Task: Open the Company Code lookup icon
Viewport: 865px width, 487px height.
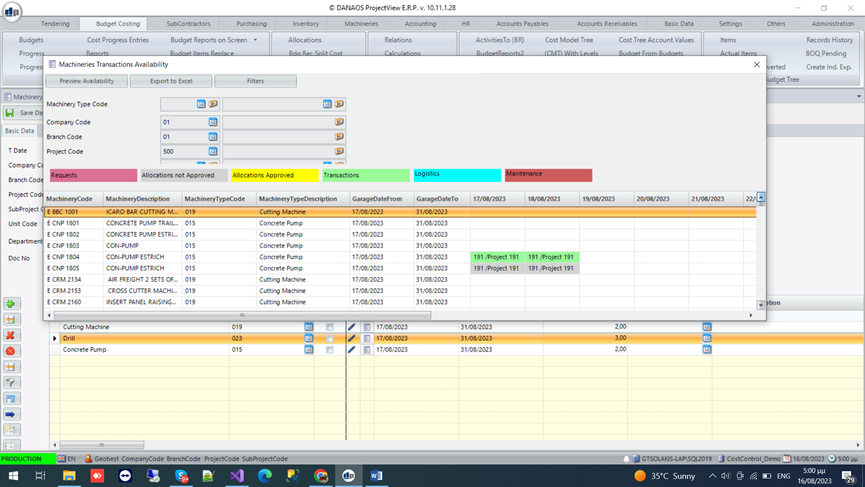Action: coord(213,122)
